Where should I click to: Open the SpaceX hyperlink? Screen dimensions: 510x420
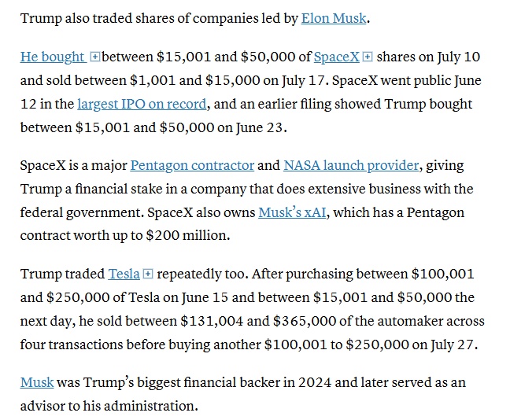[x=337, y=57]
